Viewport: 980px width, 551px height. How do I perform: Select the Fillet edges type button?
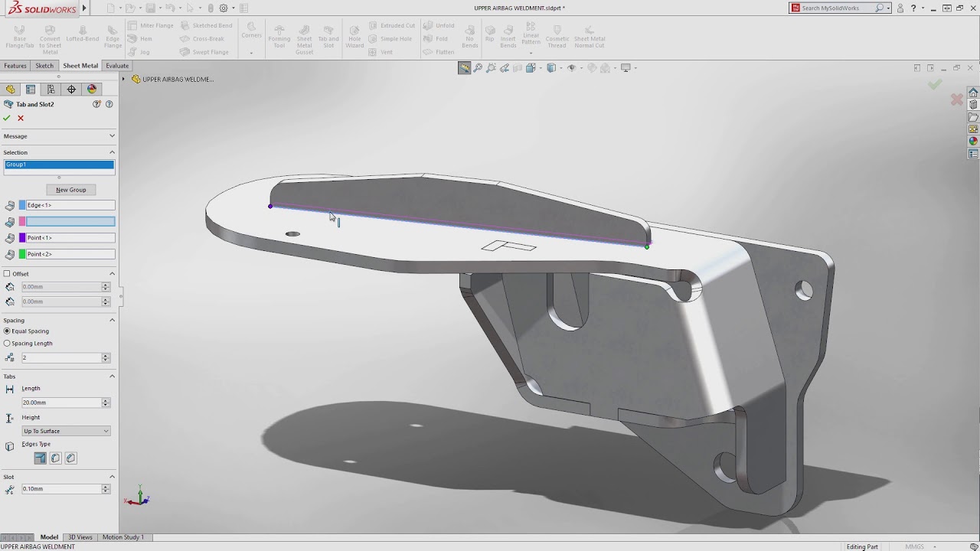56,458
